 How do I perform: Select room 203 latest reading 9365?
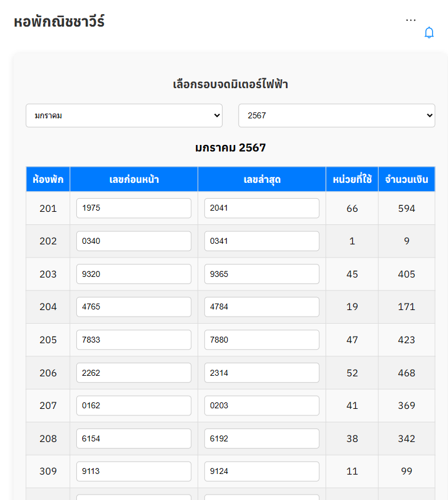point(262,274)
